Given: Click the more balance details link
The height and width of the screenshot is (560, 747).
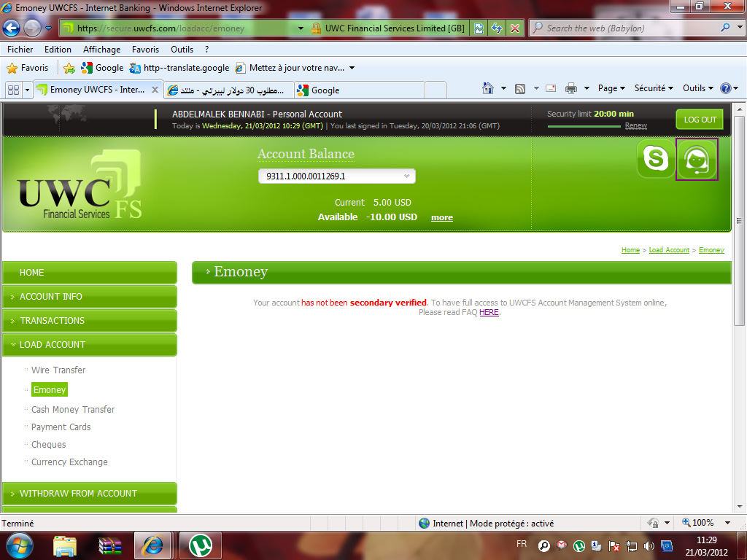Looking at the screenshot, I should 442,217.
